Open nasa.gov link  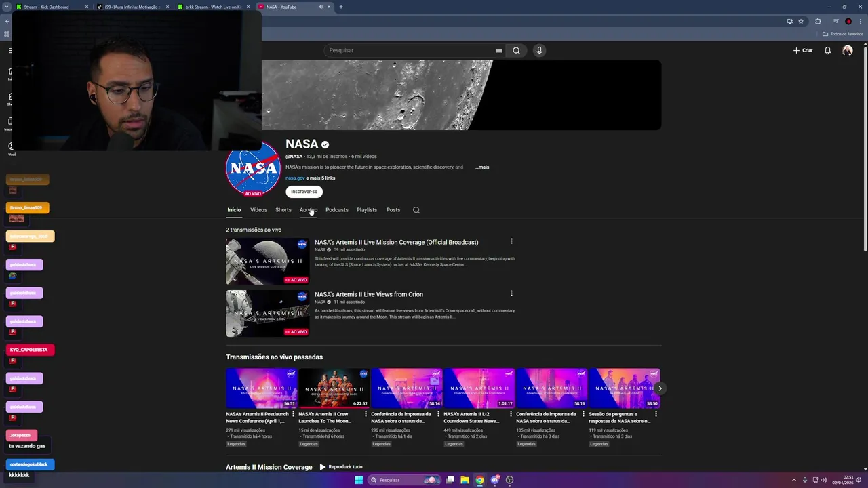(295, 178)
